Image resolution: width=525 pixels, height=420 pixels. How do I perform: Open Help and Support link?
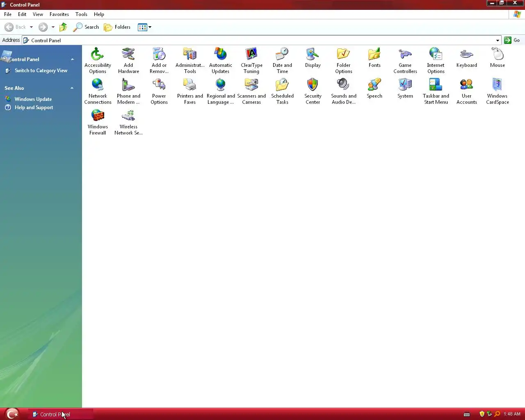click(x=34, y=107)
